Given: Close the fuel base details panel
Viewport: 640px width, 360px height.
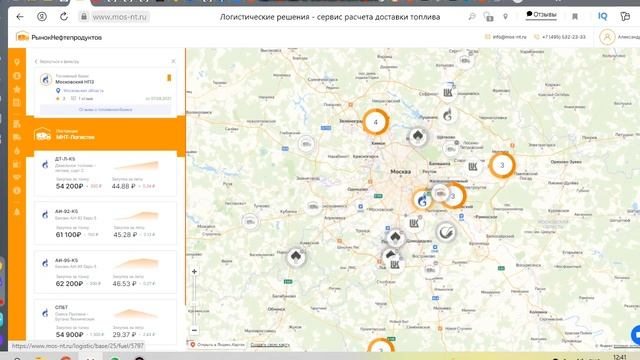Looking at the screenshot, I should (173, 61).
